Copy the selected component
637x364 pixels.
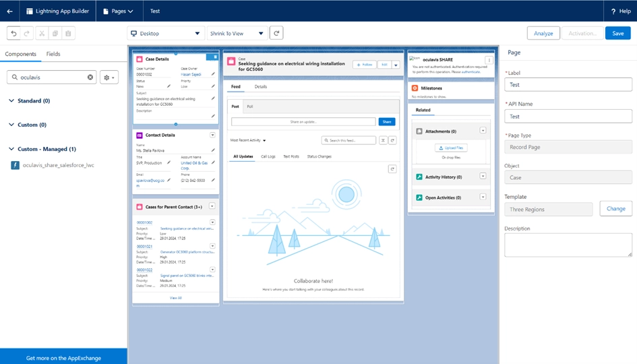(55, 33)
